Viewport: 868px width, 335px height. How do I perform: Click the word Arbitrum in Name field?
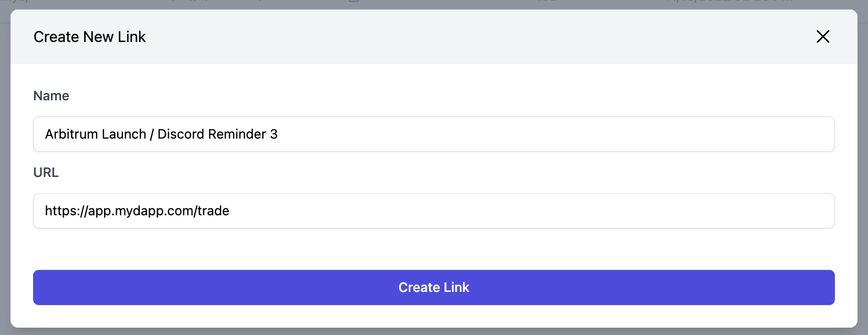[69, 134]
